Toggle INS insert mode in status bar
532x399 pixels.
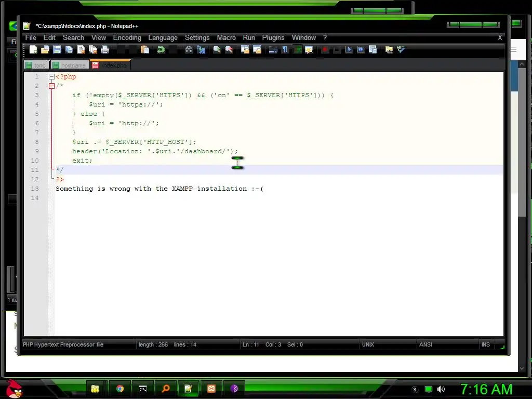pyautogui.click(x=486, y=344)
